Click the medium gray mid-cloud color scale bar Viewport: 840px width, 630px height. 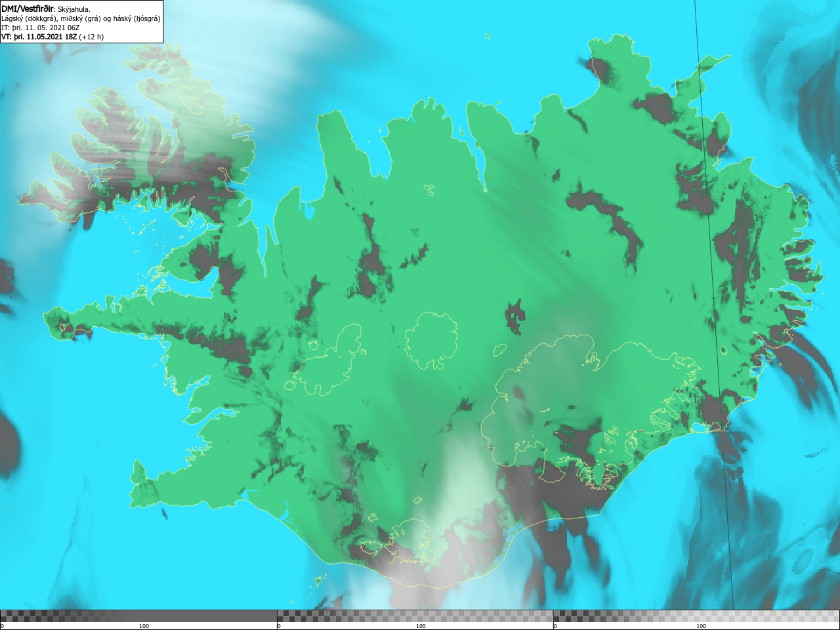coord(415,616)
